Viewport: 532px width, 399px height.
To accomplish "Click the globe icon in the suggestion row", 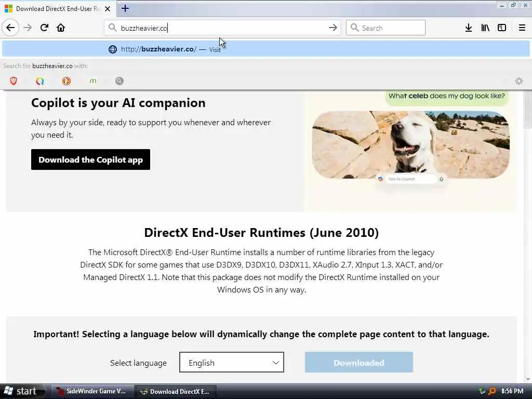I will point(113,49).
